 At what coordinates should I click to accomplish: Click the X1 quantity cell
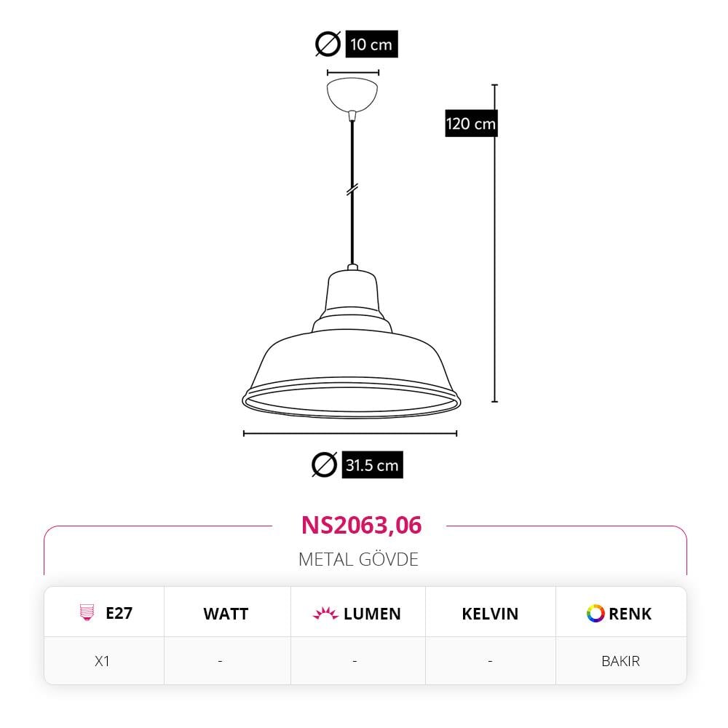click(103, 661)
